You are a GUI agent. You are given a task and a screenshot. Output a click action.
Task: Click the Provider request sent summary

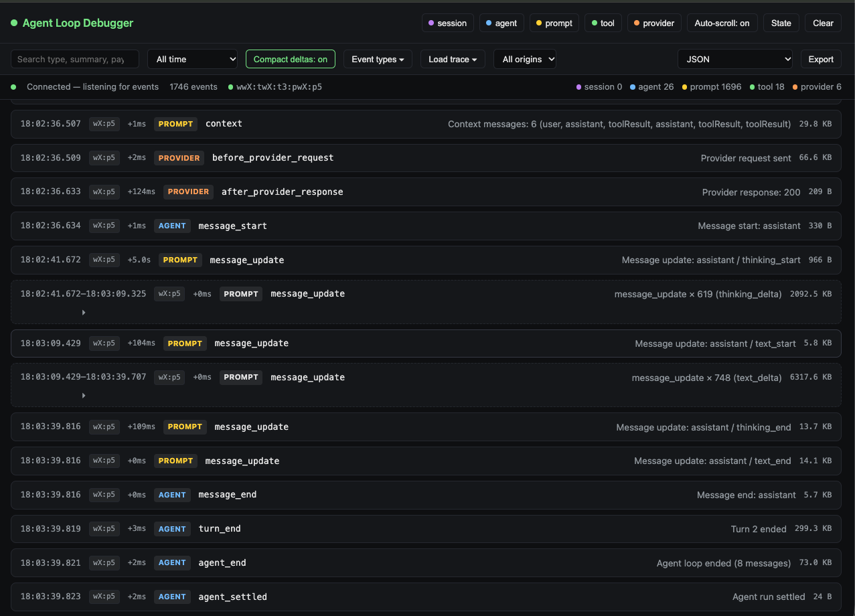(x=746, y=158)
